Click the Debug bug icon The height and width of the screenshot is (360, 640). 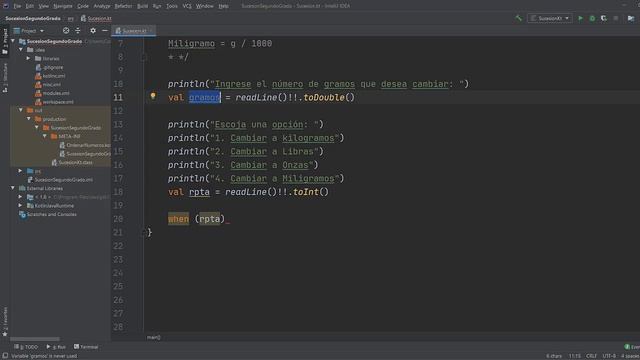tap(592, 18)
